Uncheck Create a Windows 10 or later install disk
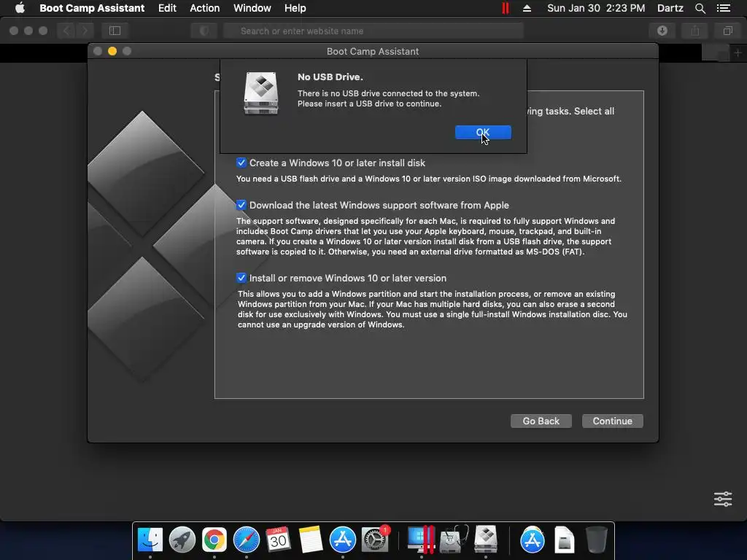 click(x=241, y=163)
